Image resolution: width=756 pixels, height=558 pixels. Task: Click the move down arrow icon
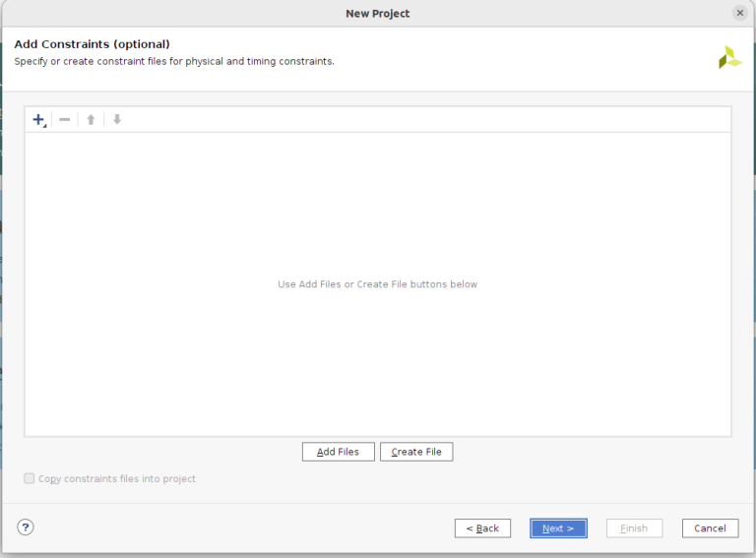(x=116, y=120)
